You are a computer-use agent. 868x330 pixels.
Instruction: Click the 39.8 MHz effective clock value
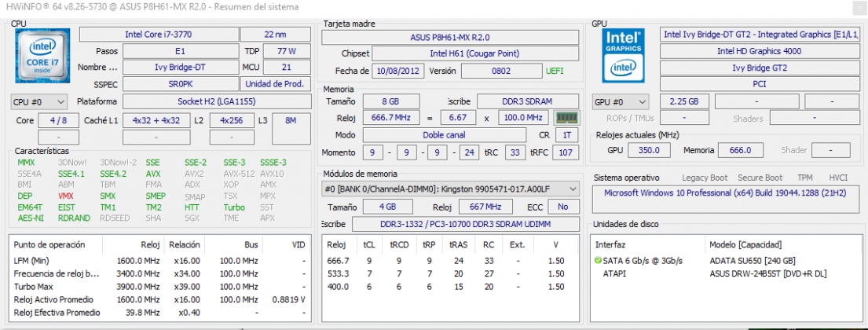141,312
